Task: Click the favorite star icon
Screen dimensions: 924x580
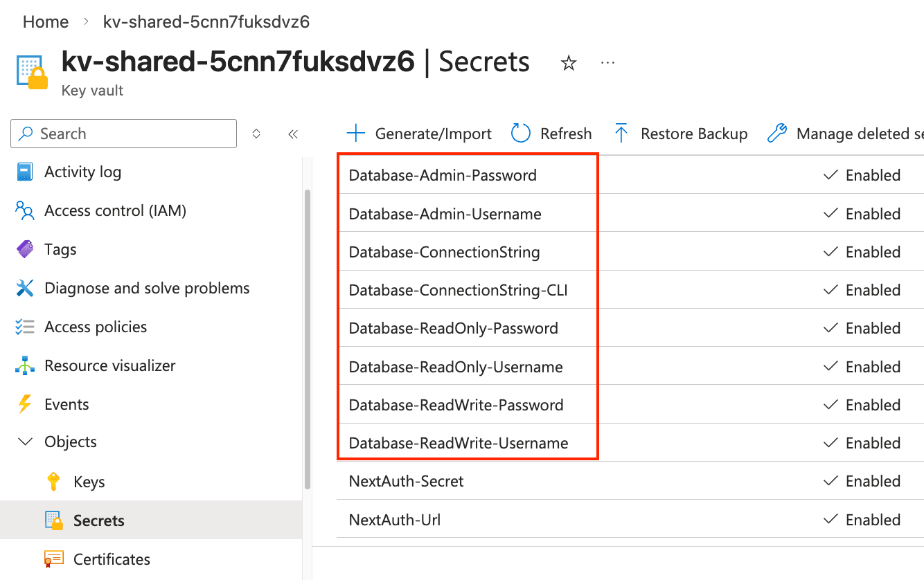Action: coord(569,64)
